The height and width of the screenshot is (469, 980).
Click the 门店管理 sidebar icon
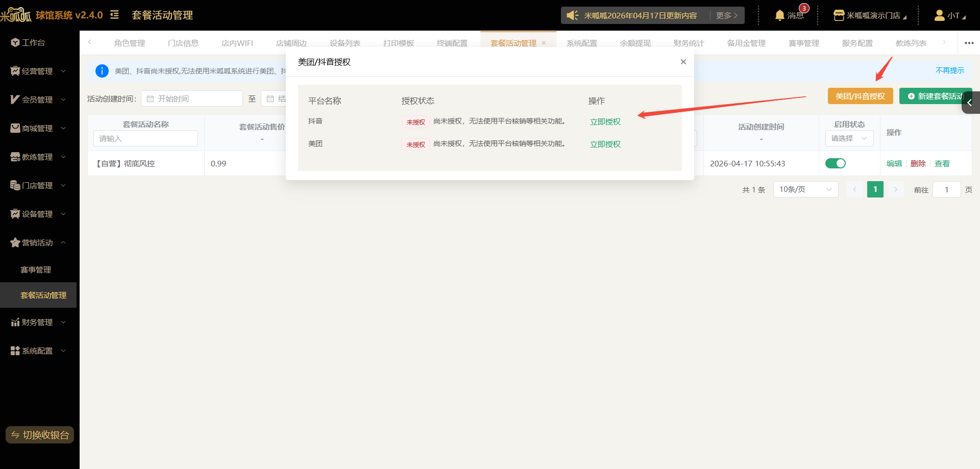coord(15,185)
